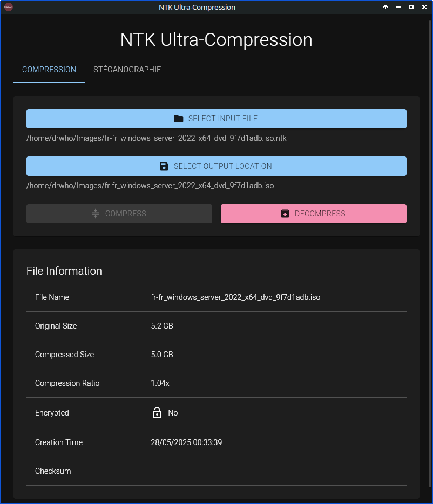This screenshot has width=433, height=504.
Task: Click the 5.2 GB original size value
Action: [x=162, y=326]
